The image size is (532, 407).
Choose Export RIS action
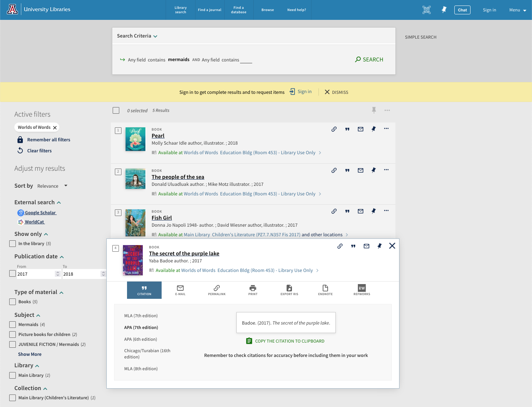pos(289,290)
